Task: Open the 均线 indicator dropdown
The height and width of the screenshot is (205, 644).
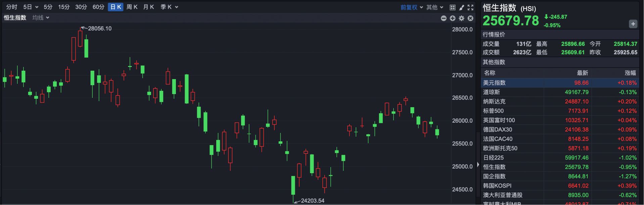Action: (x=41, y=18)
